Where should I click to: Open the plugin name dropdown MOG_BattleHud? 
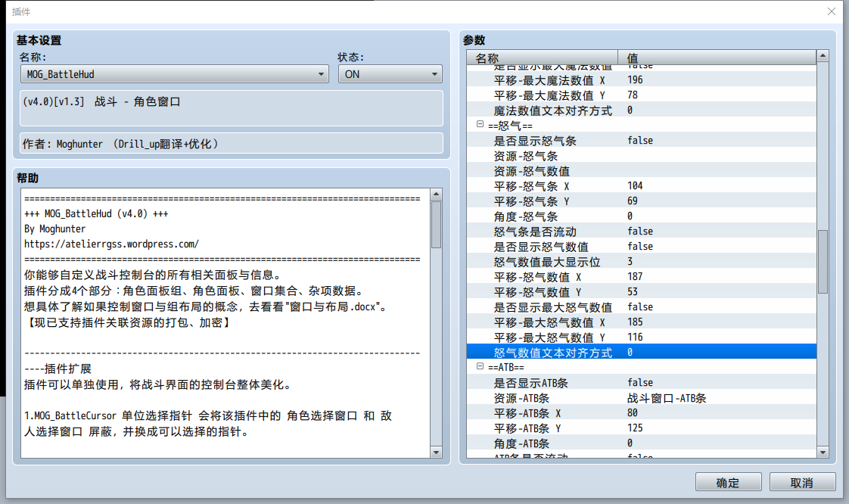[174, 74]
